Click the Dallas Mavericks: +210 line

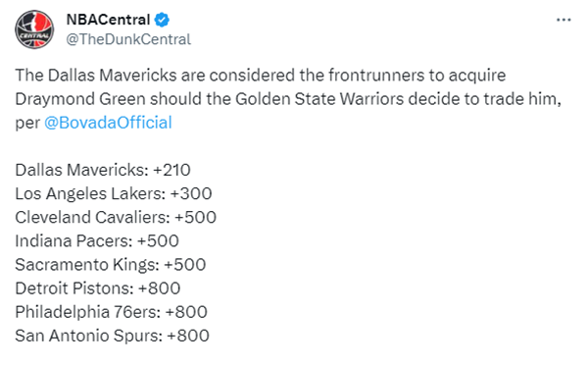103,170
